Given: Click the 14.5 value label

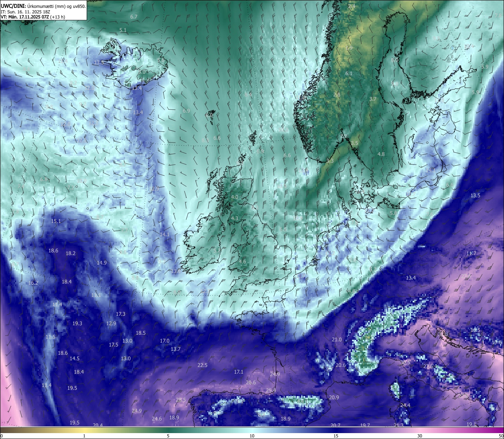Looking at the screenshot, I should (x=74, y=359).
